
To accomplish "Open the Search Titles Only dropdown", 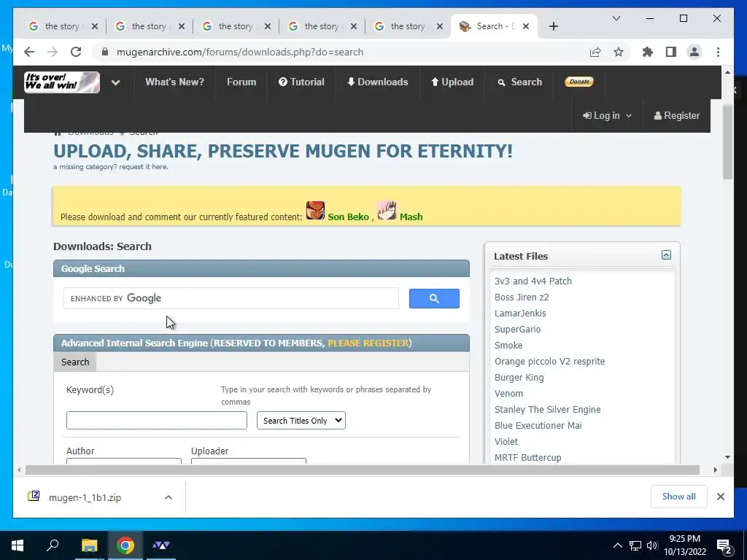I will tap(301, 421).
